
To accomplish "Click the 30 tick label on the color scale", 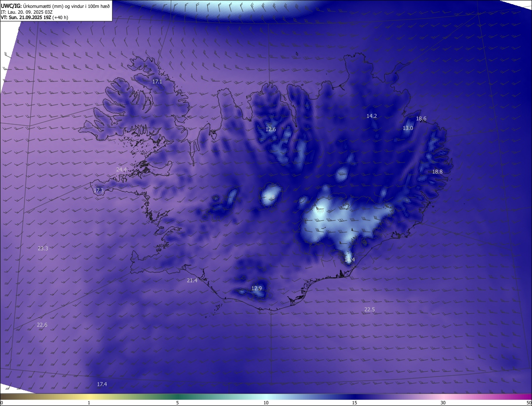I will 443,403.
